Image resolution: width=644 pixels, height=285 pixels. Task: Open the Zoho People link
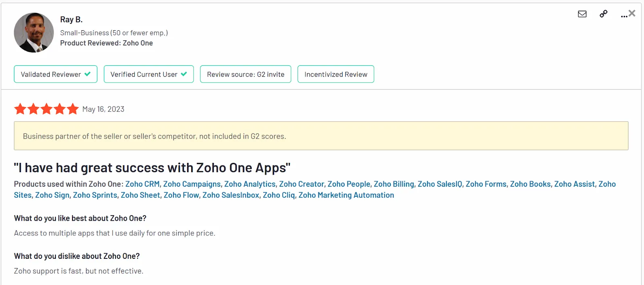click(x=349, y=184)
